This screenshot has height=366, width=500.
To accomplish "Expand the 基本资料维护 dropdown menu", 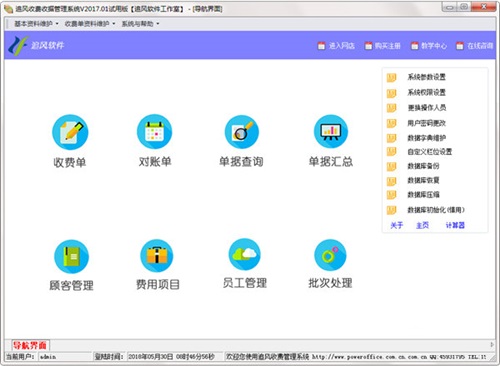I will (36, 24).
